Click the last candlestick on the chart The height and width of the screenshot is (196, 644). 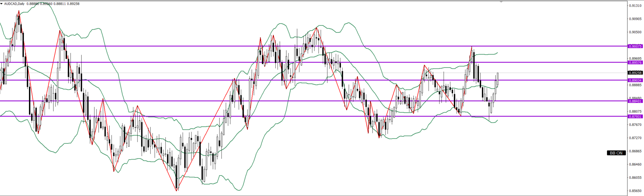[497, 79]
